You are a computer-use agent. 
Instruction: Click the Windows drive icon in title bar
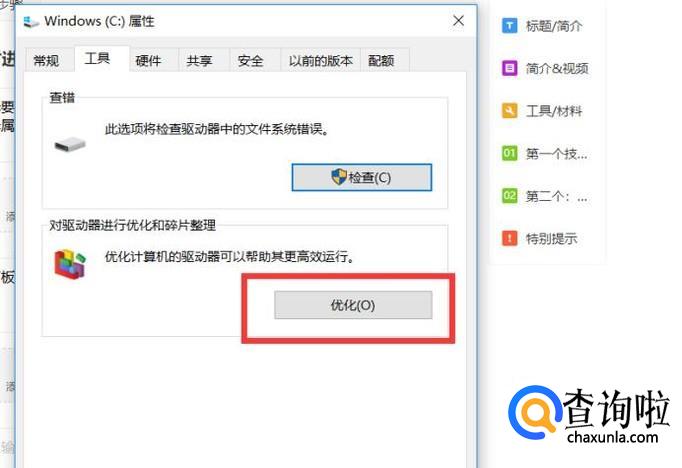click(x=31, y=21)
